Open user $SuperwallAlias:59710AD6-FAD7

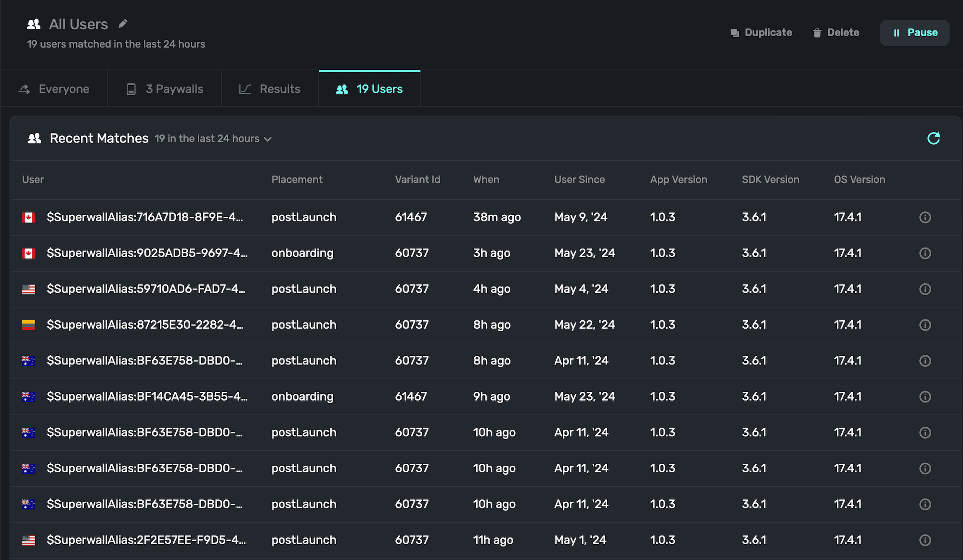(146, 289)
